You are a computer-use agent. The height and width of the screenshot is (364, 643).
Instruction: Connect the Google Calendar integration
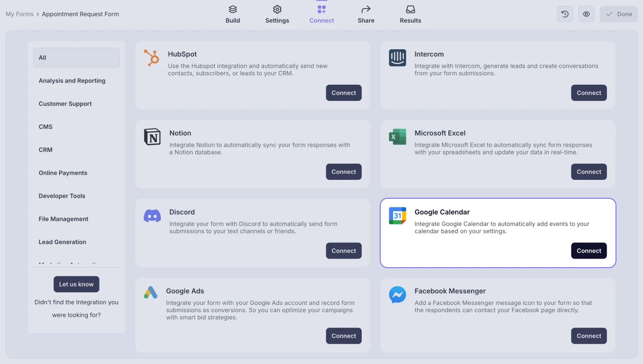tap(589, 251)
